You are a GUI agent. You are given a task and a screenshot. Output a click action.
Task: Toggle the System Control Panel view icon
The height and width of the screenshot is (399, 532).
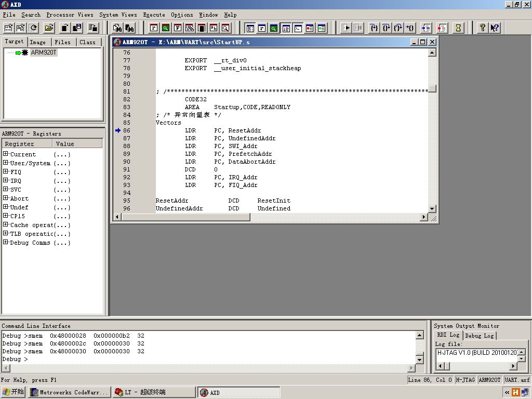click(250, 28)
